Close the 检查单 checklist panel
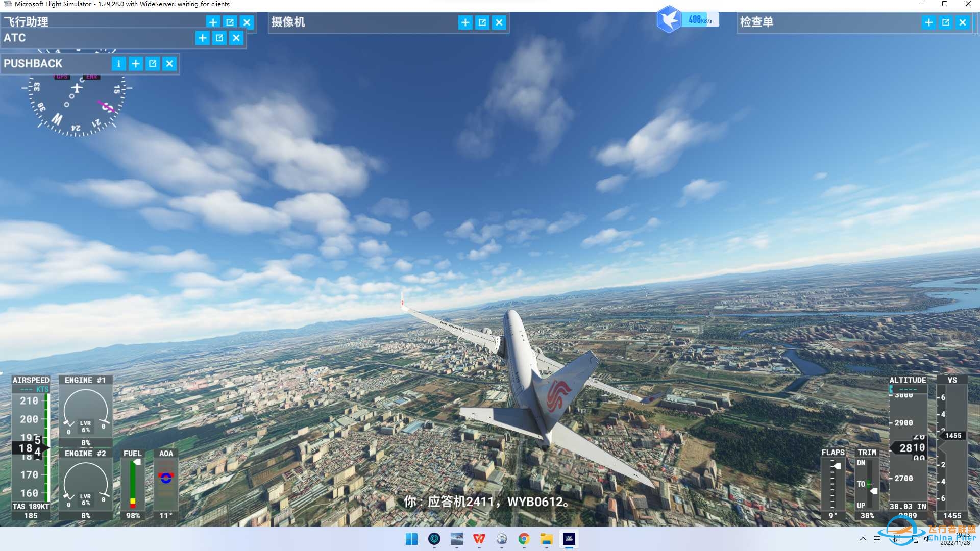980x551 pixels. [x=962, y=22]
